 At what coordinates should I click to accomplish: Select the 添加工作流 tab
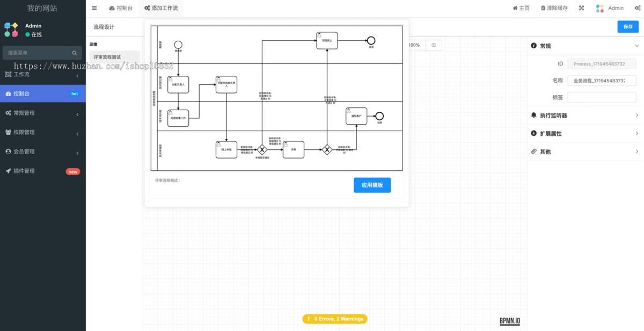[161, 8]
